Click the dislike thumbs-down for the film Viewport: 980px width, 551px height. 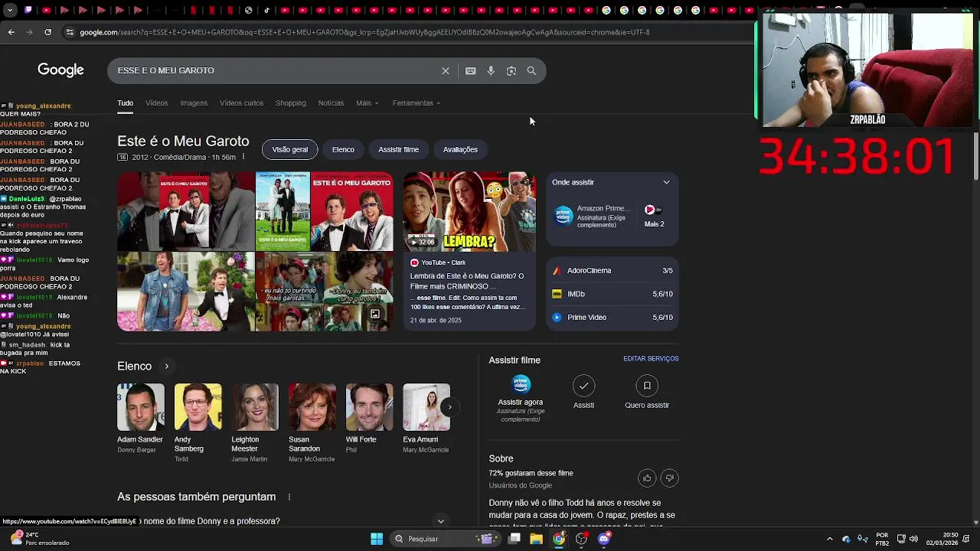click(669, 478)
